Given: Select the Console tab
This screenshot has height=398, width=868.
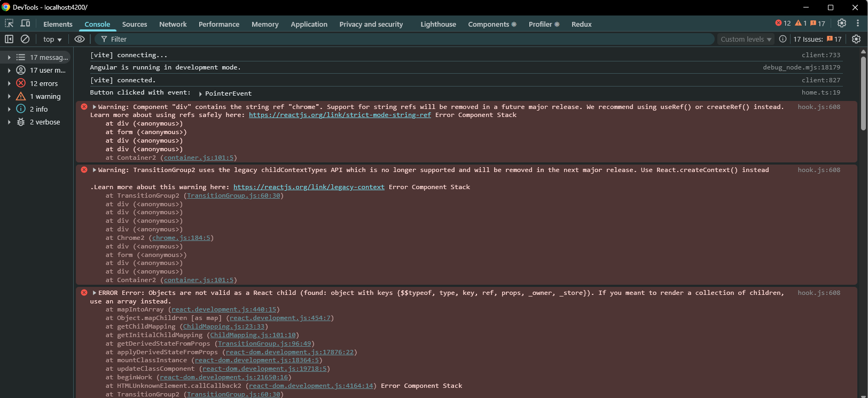Looking at the screenshot, I should (x=97, y=24).
